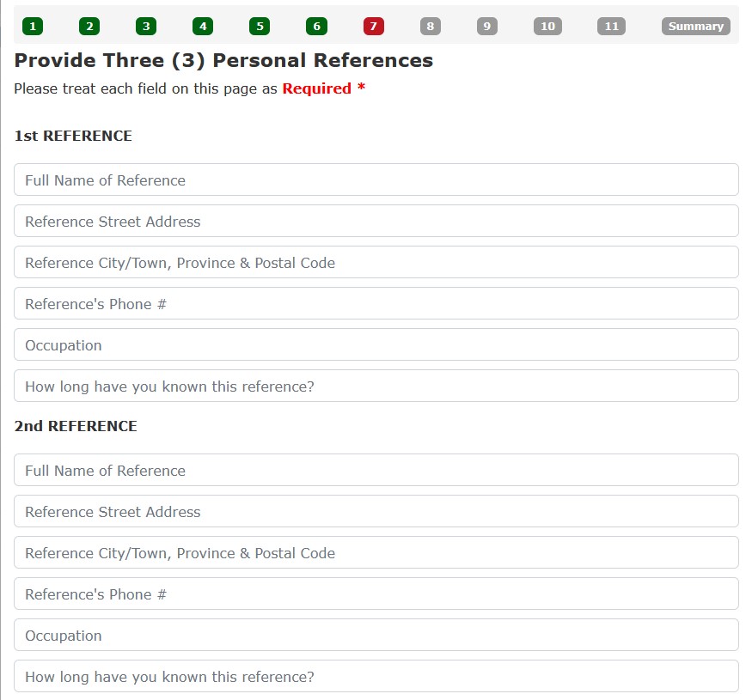Screen dimensions: 752x700
Task: Open completed step 5 badge
Action: pos(260,27)
